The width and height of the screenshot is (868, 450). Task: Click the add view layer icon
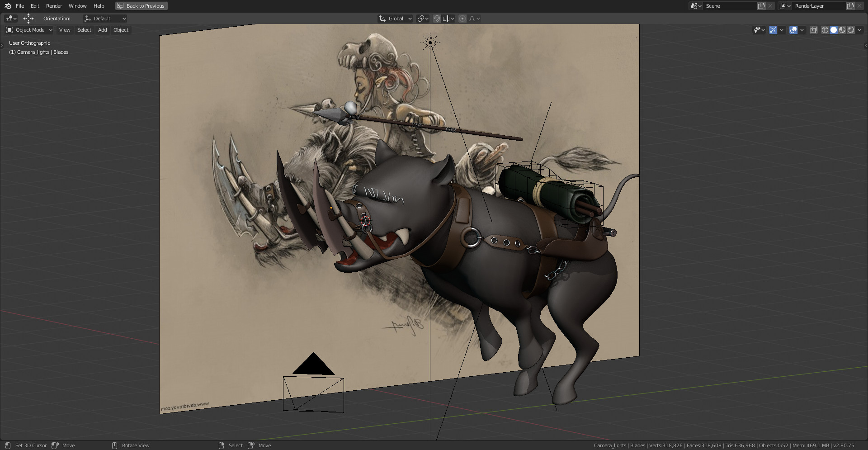coord(850,6)
